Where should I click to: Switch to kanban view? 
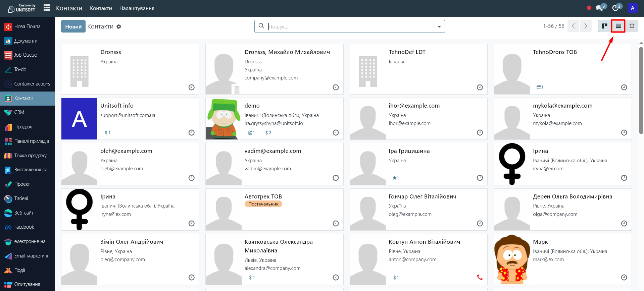pos(604,26)
